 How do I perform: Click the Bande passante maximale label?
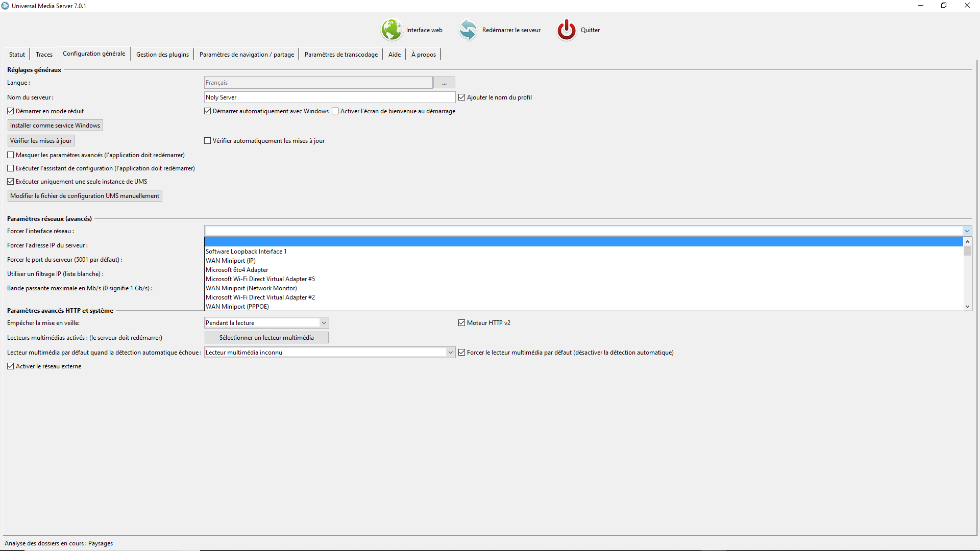pyautogui.click(x=80, y=288)
